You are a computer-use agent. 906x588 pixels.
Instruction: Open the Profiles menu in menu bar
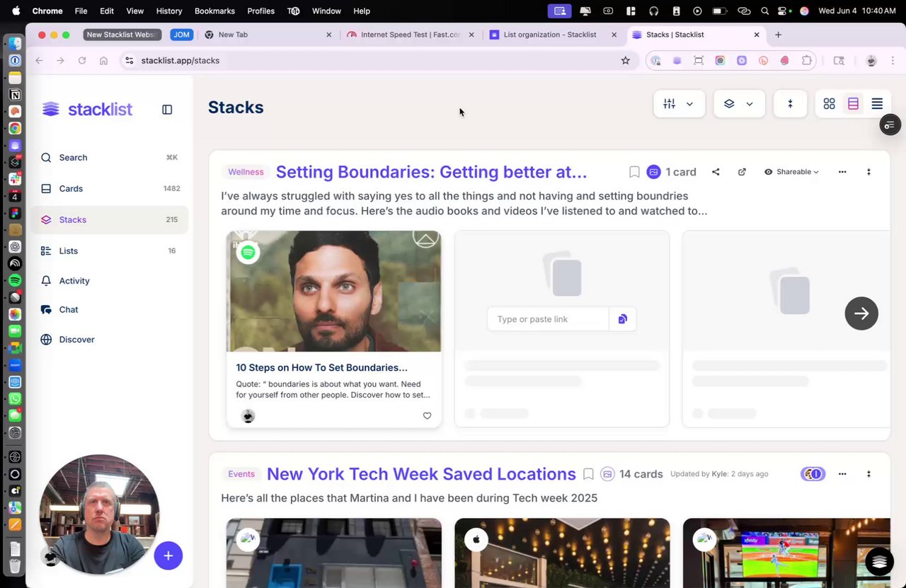click(x=260, y=11)
